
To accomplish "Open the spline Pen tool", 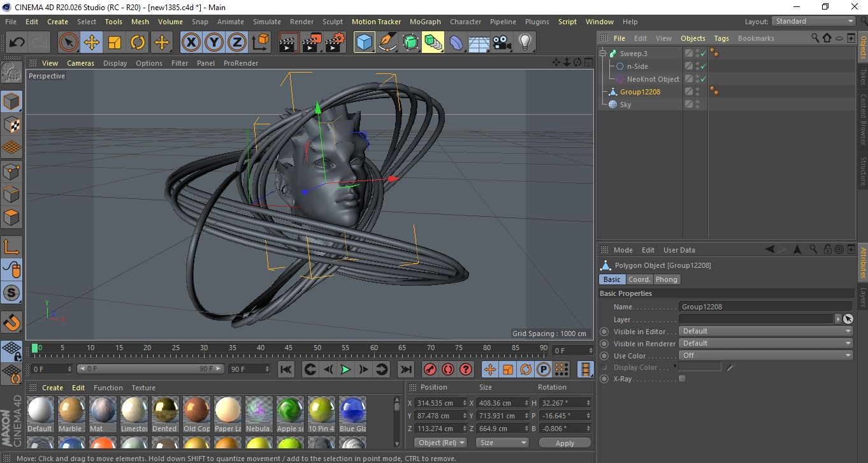I will pos(387,43).
